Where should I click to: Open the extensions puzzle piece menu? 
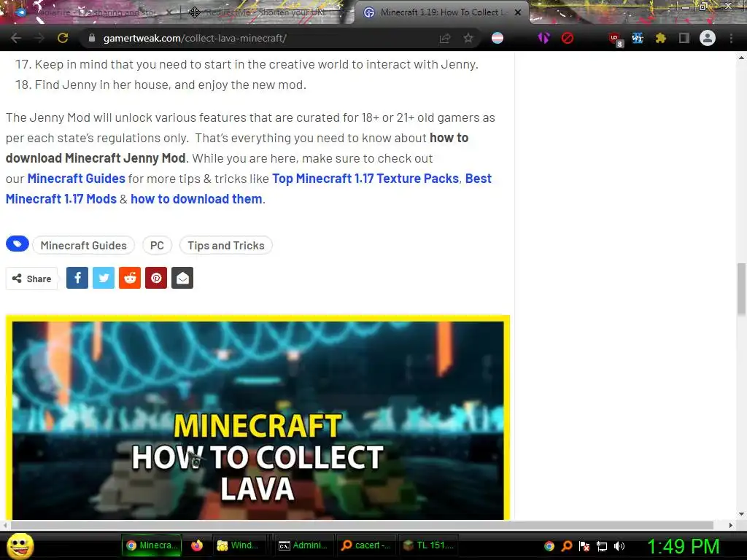pos(660,38)
